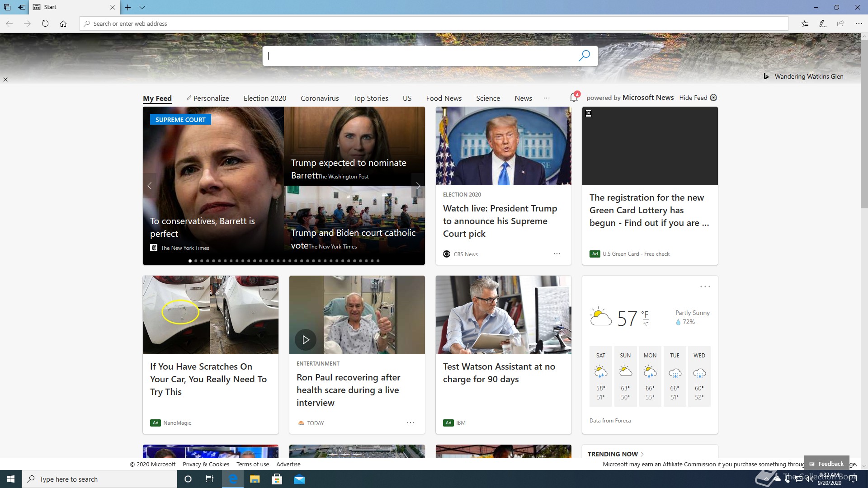Select Monday forecast in weather card
This screenshot has width=868, height=488.
pyautogui.click(x=650, y=376)
